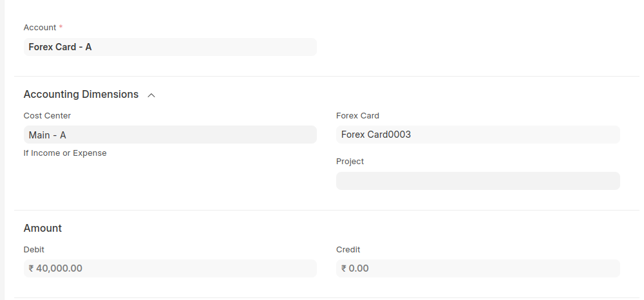Open the Forex Card field Forex Card0003
Image resolution: width=644 pixels, height=300 pixels.
[x=478, y=135]
